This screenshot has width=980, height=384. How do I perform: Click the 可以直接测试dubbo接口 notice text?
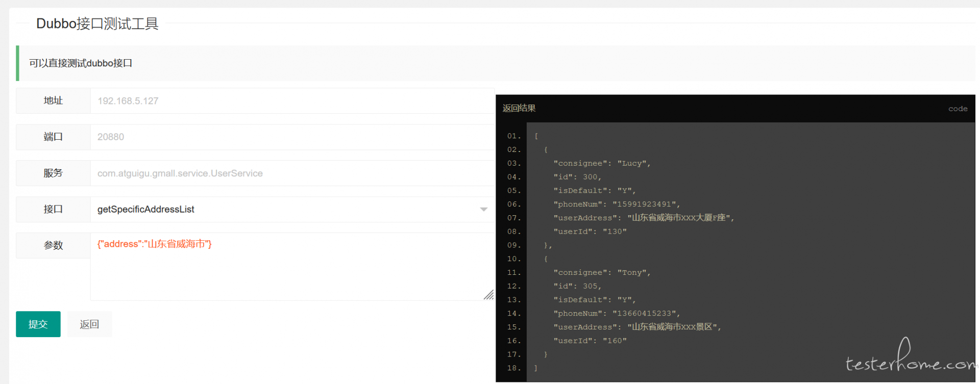click(x=81, y=63)
